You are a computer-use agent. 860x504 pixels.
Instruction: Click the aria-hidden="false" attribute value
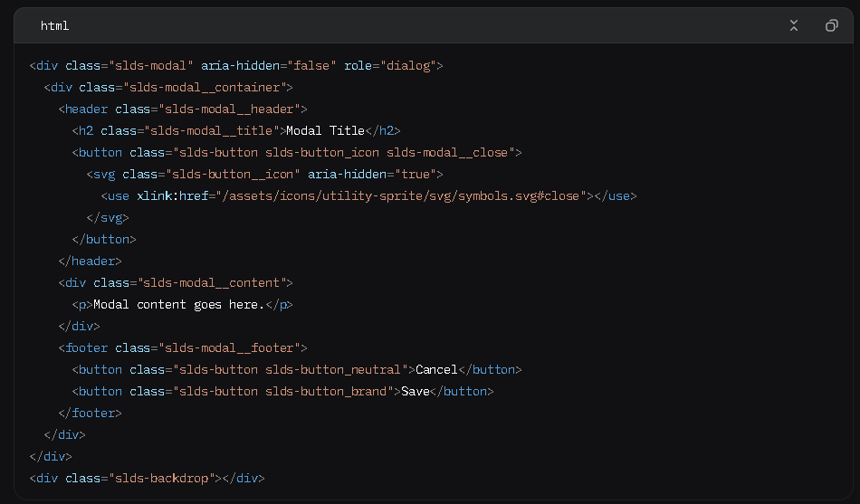coord(310,66)
